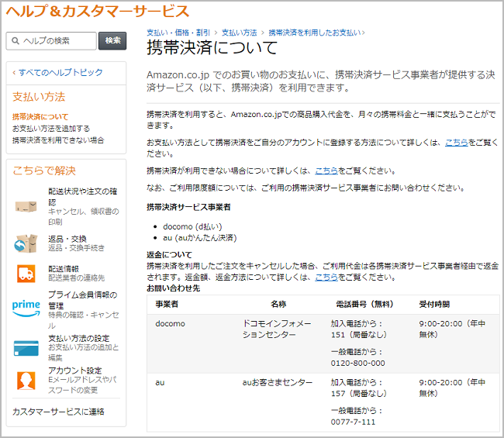Click the prime logo icon

point(26,309)
